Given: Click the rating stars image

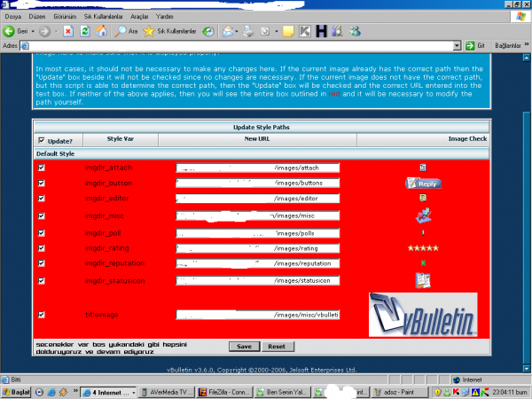Looking at the screenshot, I should [423, 248].
